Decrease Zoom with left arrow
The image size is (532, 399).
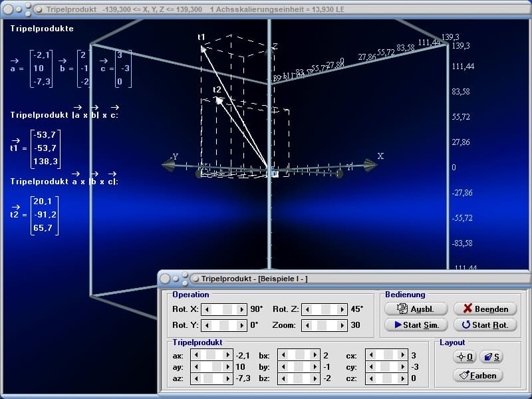(307, 325)
